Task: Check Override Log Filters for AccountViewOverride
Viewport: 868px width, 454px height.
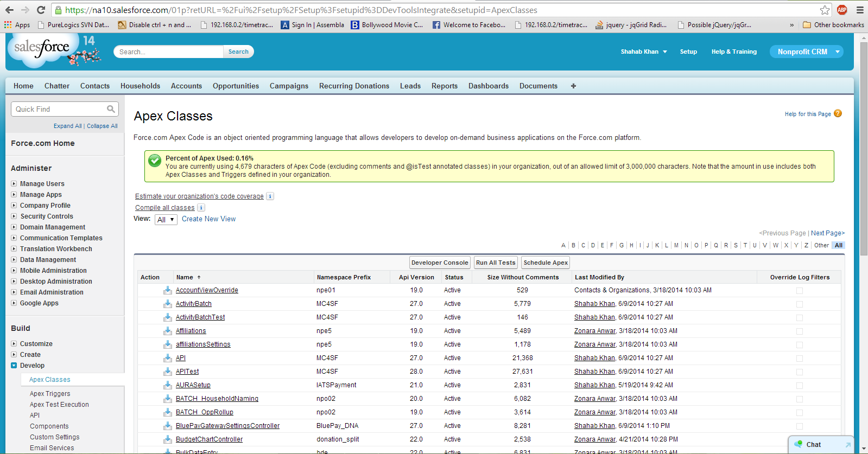Action: pyautogui.click(x=800, y=291)
